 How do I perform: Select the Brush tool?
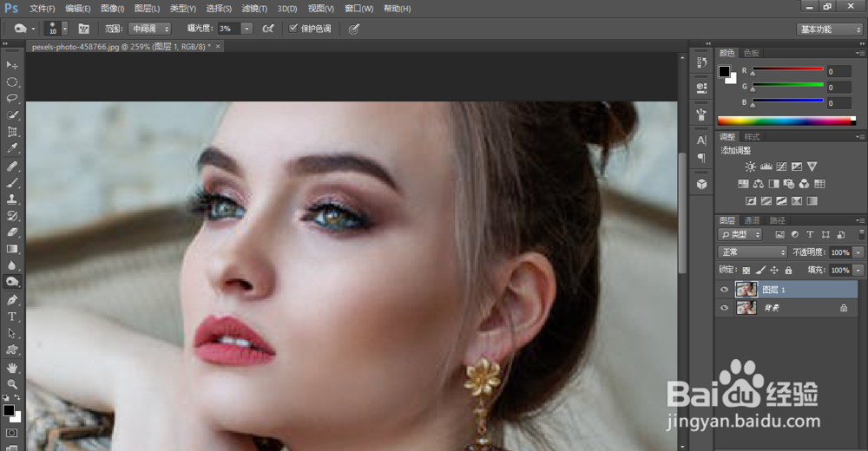(x=11, y=183)
